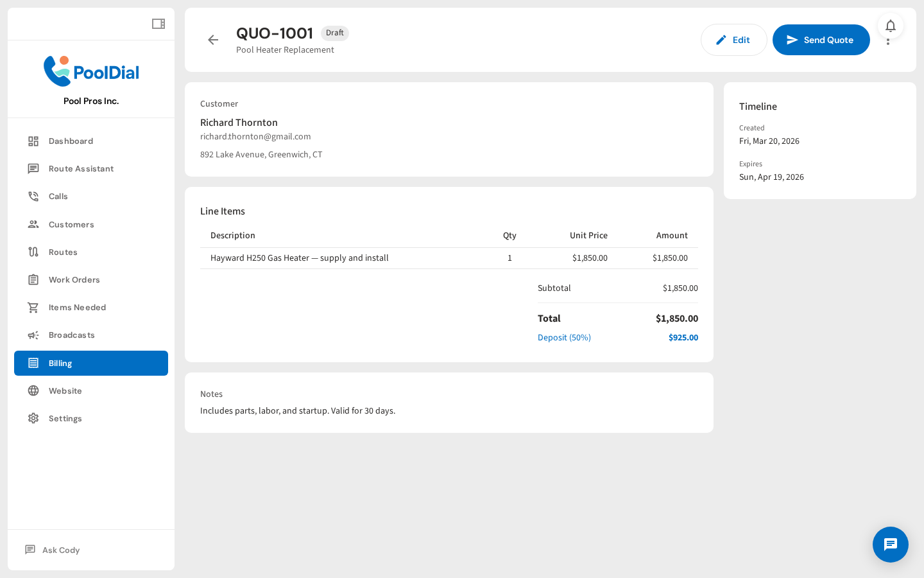Select the Route Assistant icon

(33, 168)
